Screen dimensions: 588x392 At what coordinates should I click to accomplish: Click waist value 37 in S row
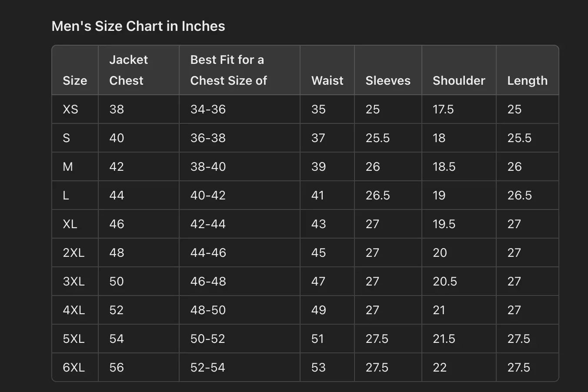[318, 138]
